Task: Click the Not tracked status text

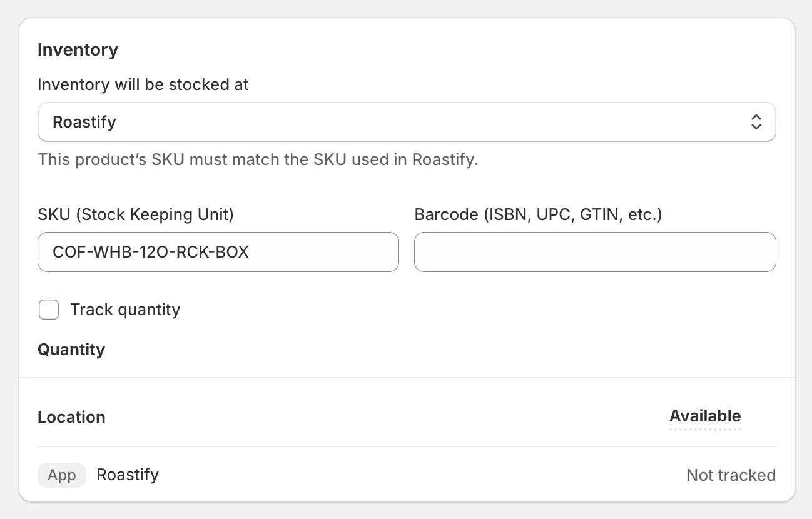Action: [731, 475]
